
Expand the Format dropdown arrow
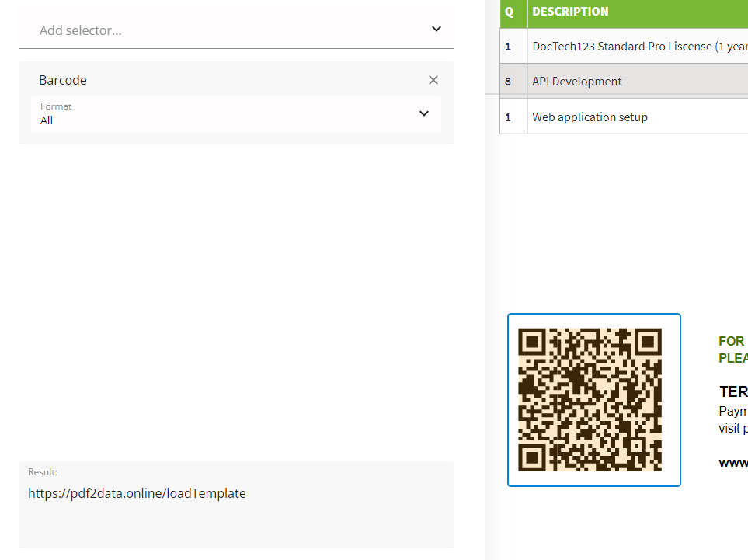click(x=424, y=113)
